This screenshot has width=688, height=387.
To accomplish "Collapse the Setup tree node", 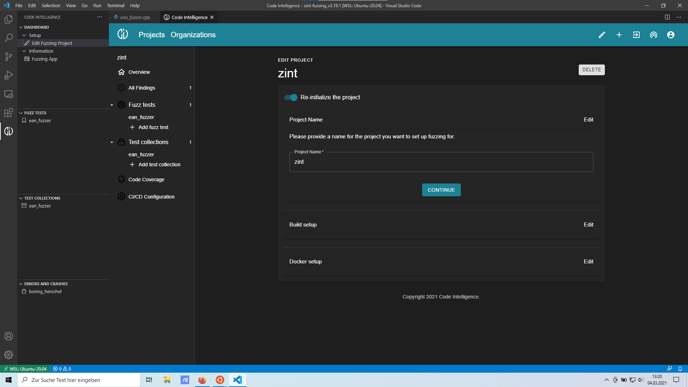I will click(x=24, y=35).
